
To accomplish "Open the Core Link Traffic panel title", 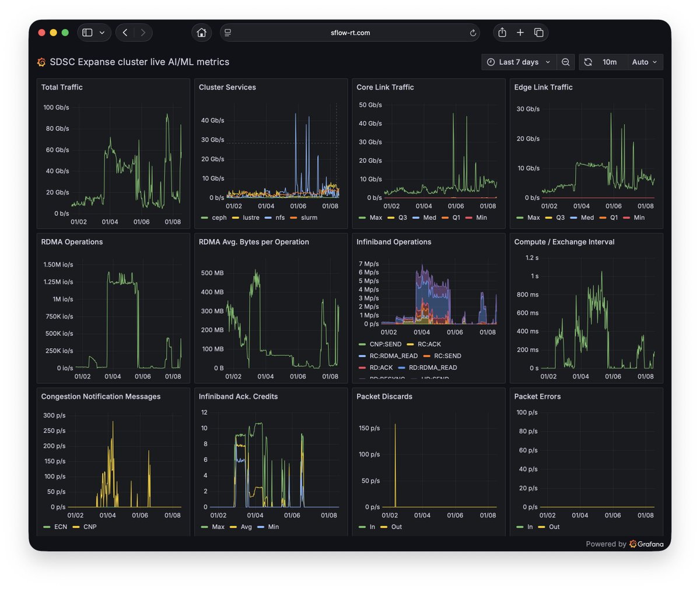I will pos(385,87).
